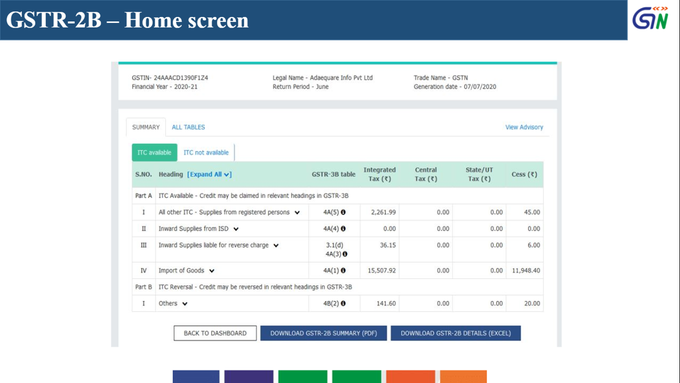The image size is (680, 383).
Task: Click GSTR-3B table column header
Action: pyautogui.click(x=333, y=174)
